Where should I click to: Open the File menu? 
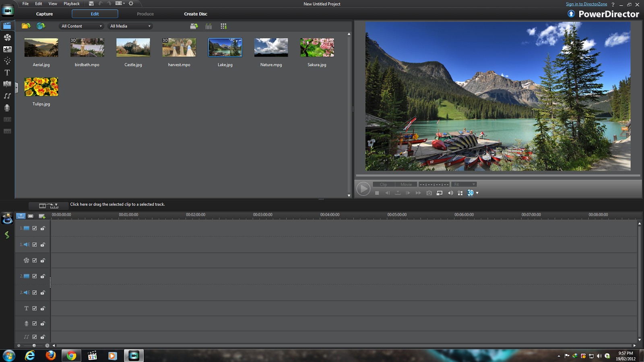point(25,4)
